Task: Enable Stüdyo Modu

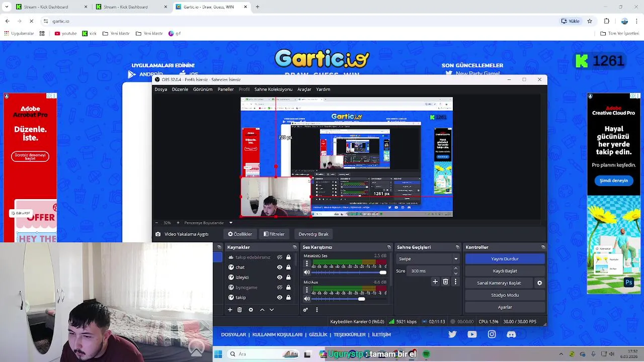Action: [x=505, y=295]
